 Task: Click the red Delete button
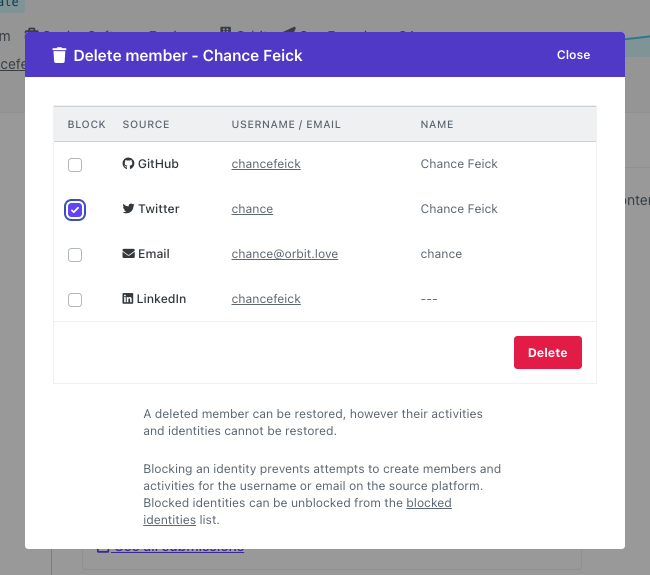click(x=548, y=352)
